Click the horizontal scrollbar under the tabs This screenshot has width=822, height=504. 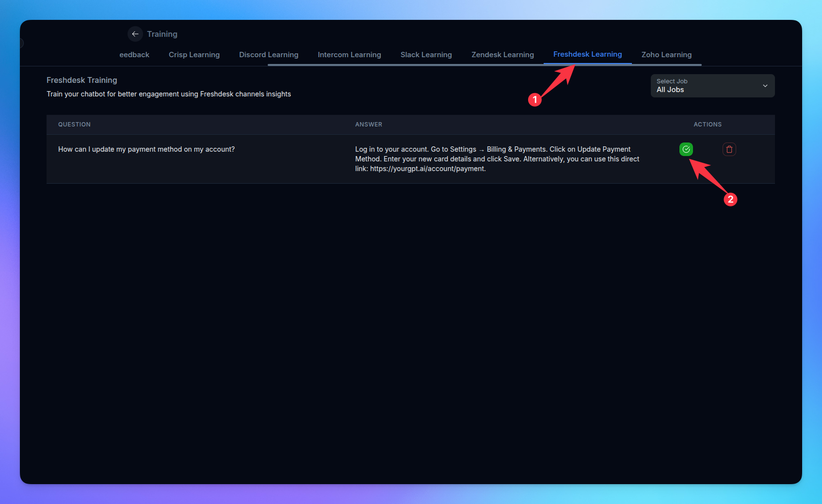tap(484, 64)
